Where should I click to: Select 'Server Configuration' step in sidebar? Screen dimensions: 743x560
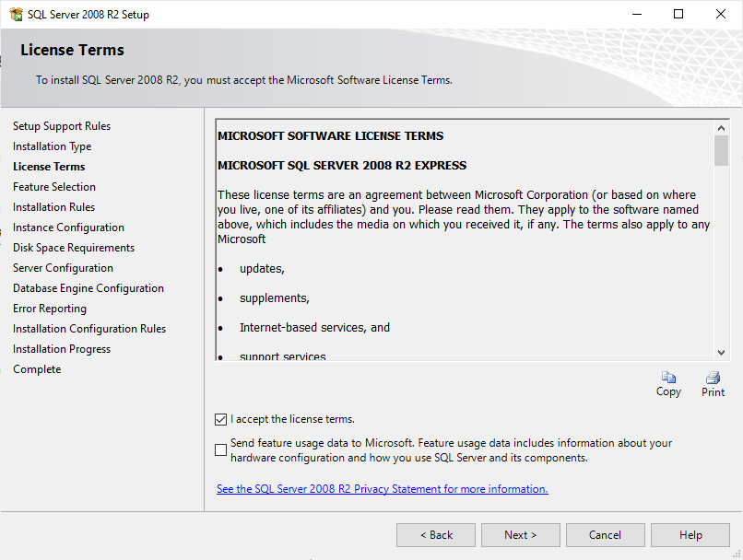(x=63, y=268)
